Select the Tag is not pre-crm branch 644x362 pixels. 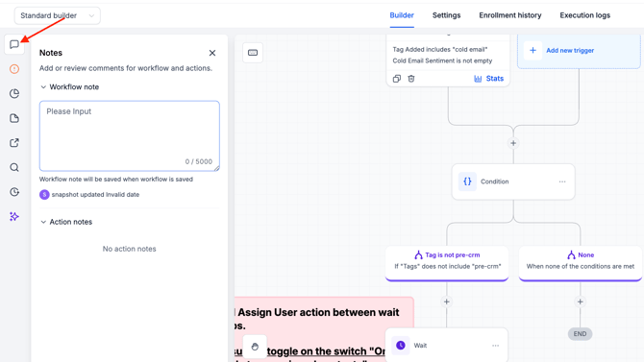447,263
